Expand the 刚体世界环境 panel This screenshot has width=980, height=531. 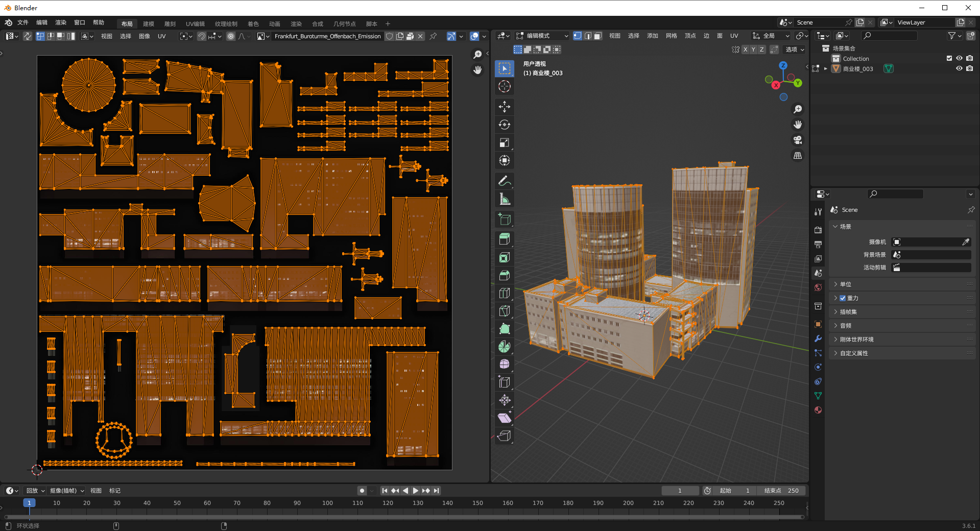[856, 340]
